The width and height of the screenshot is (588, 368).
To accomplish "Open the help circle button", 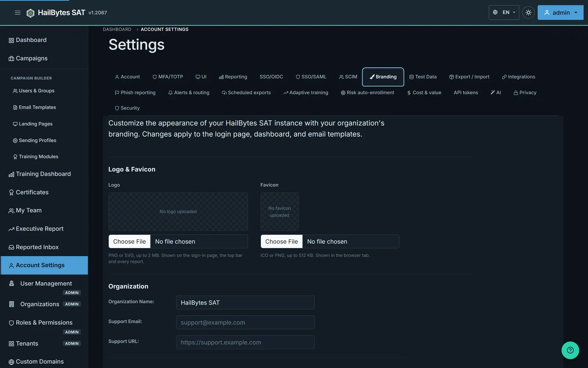I will pyautogui.click(x=570, y=350).
